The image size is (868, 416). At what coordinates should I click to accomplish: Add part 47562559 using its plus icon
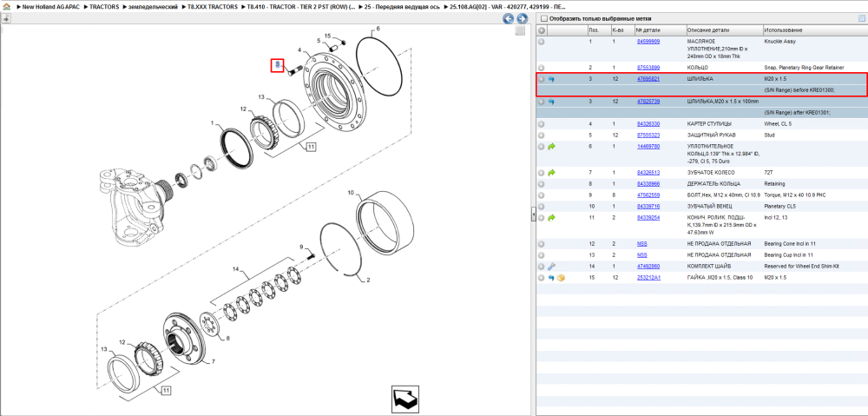(542, 195)
